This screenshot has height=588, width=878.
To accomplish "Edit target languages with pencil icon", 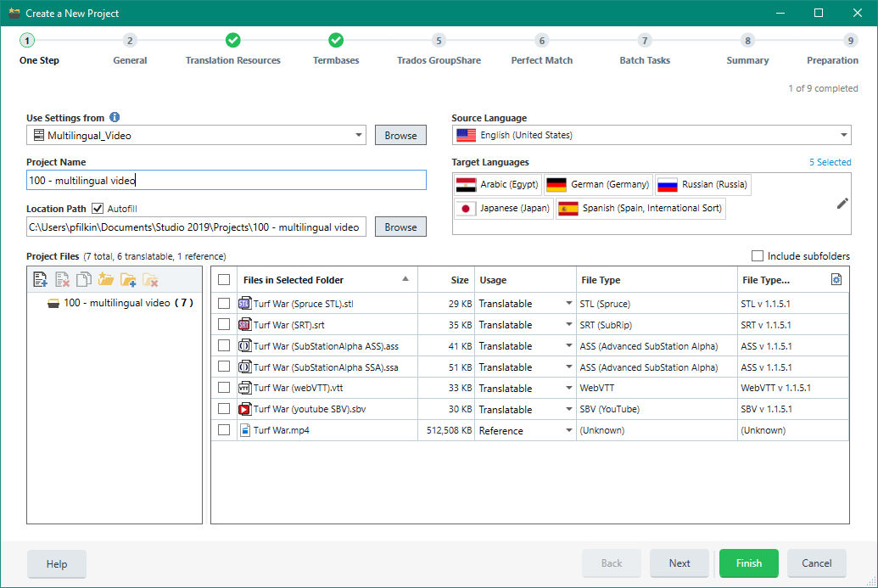I will (842, 203).
